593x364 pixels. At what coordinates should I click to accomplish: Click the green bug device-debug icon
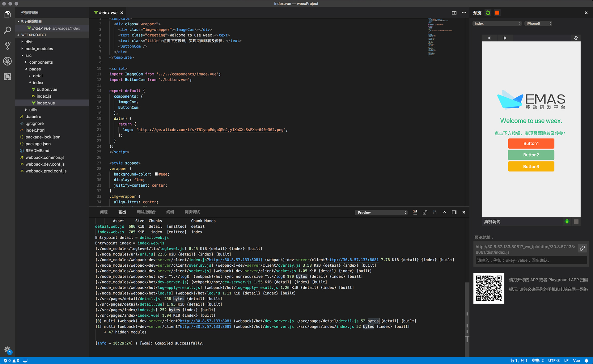[x=567, y=222]
